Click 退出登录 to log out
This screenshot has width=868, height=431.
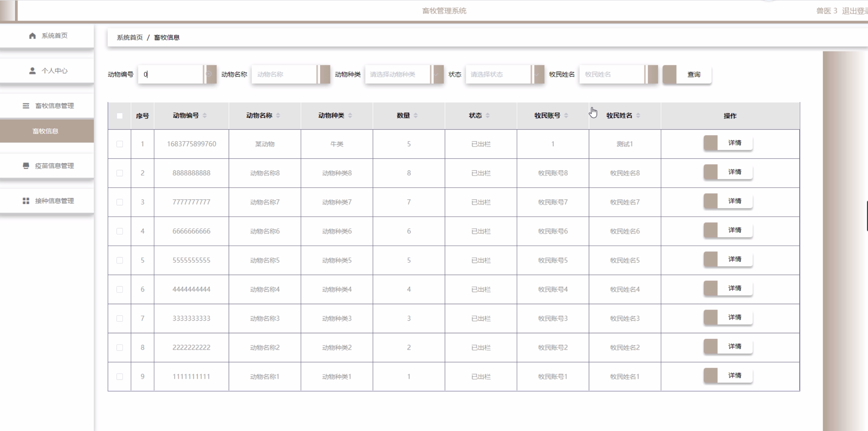[854, 11]
